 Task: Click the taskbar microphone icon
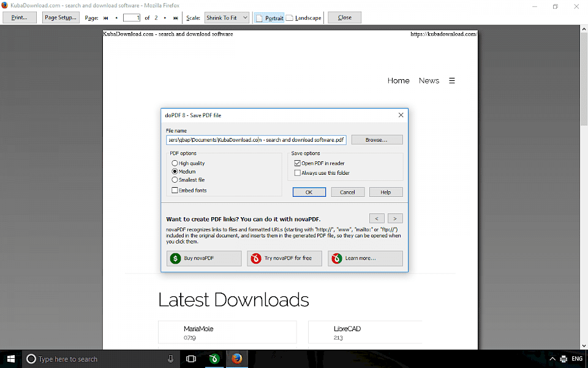pyautogui.click(x=171, y=359)
